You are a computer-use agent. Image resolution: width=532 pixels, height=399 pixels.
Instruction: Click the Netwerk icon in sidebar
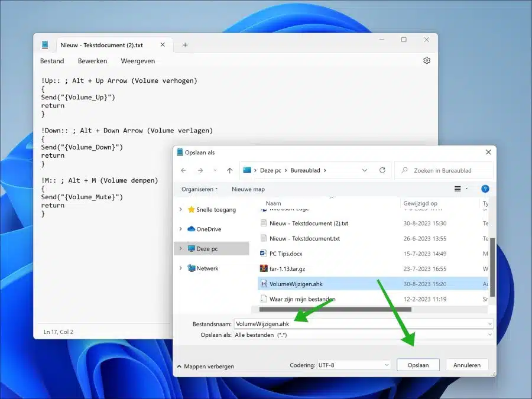(191, 268)
